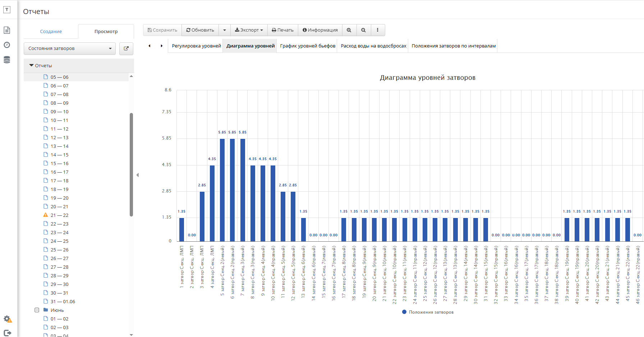
Task: Select report 07 — 08
Action: pos(59,95)
